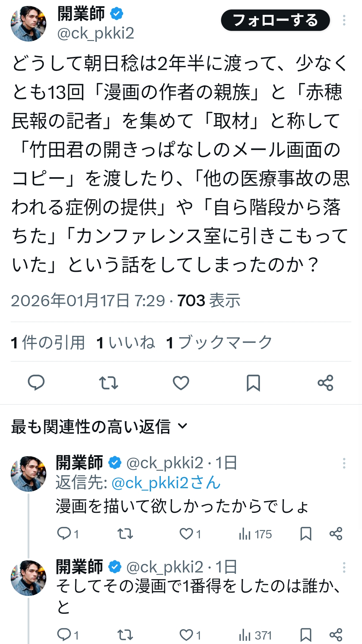Follow the @ck_pkki2さん reply-to link
The width and height of the screenshot is (362, 644).
click(166, 483)
